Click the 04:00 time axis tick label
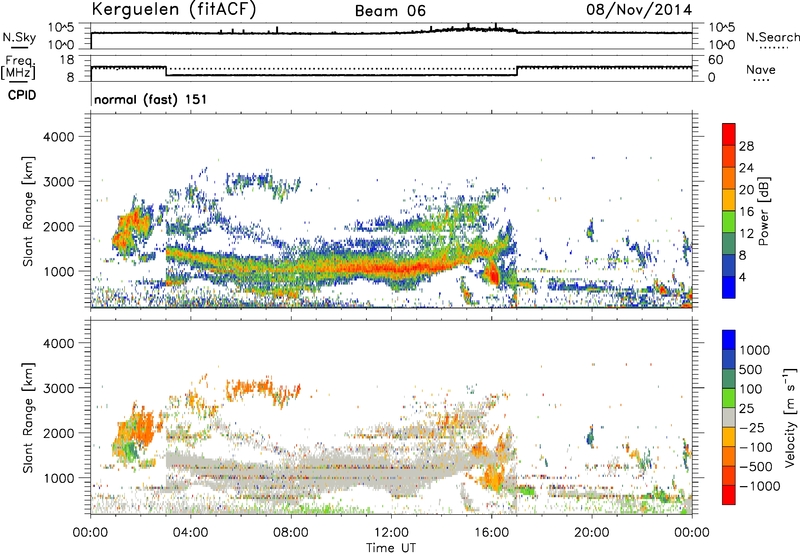Image resolution: width=800 pixels, height=554 pixels. tap(190, 533)
